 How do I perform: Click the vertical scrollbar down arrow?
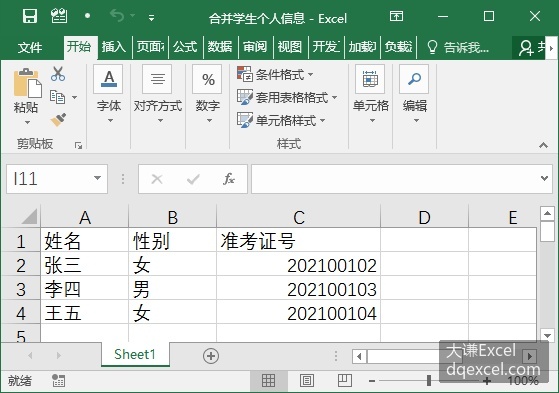tap(547, 335)
